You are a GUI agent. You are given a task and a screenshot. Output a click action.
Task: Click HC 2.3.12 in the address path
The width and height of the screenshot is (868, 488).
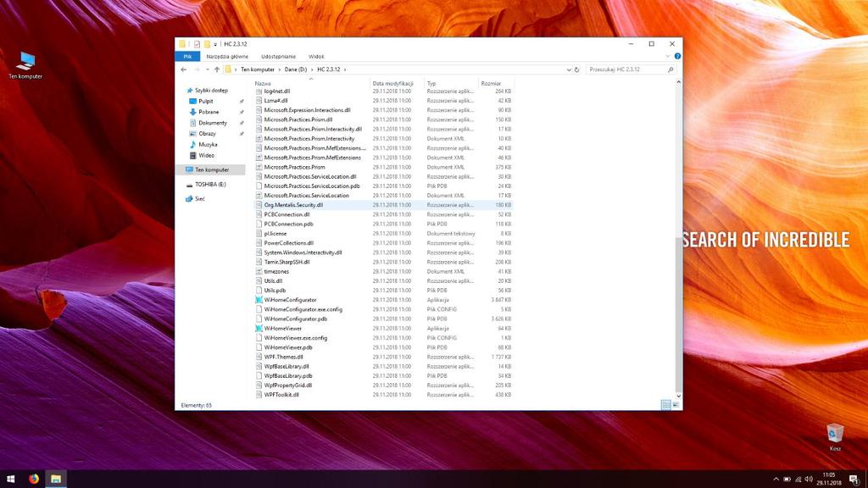coord(329,69)
